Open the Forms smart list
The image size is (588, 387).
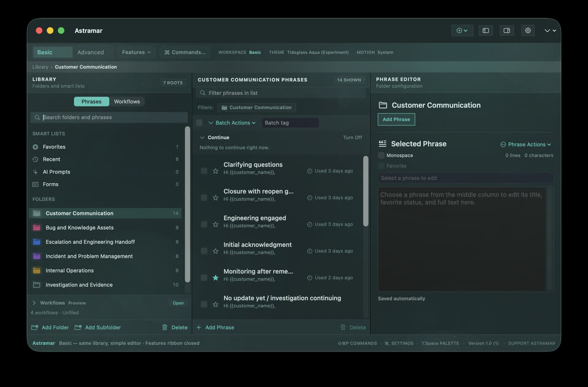pos(105,184)
